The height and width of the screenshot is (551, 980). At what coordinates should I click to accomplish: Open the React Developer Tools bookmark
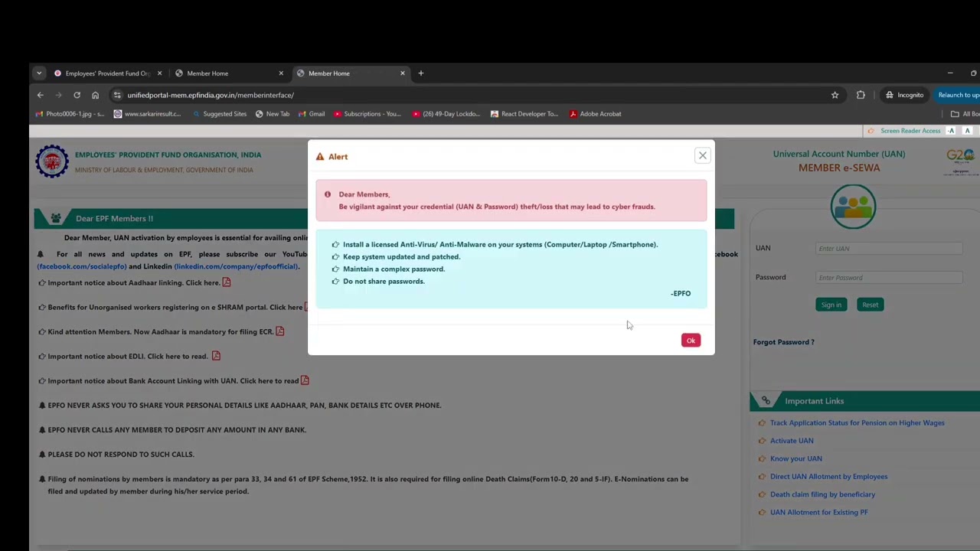(524, 114)
